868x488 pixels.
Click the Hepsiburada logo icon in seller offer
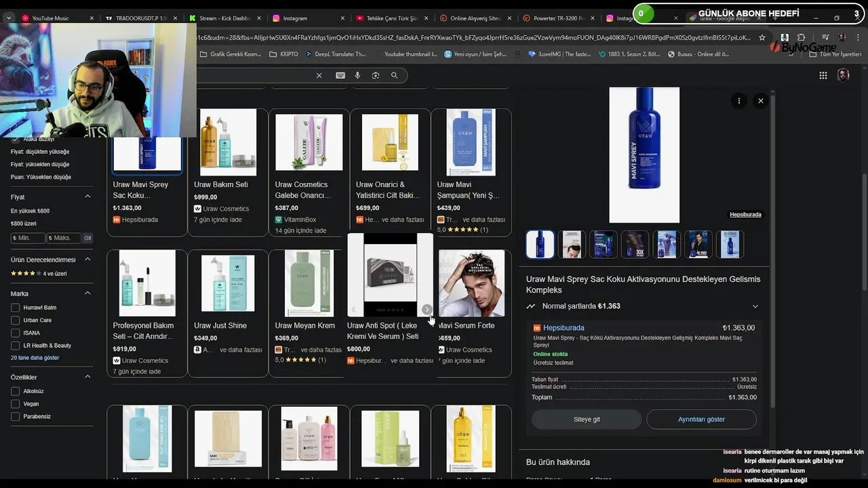(537, 328)
